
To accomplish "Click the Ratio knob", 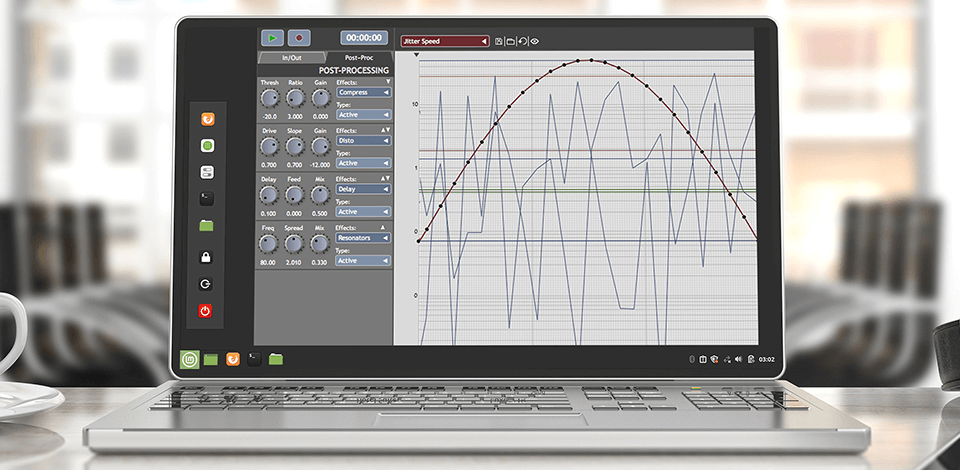I will (x=295, y=98).
